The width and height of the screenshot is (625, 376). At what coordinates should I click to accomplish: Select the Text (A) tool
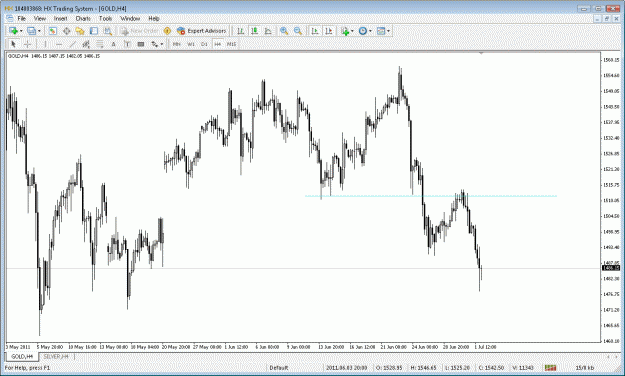[113, 44]
